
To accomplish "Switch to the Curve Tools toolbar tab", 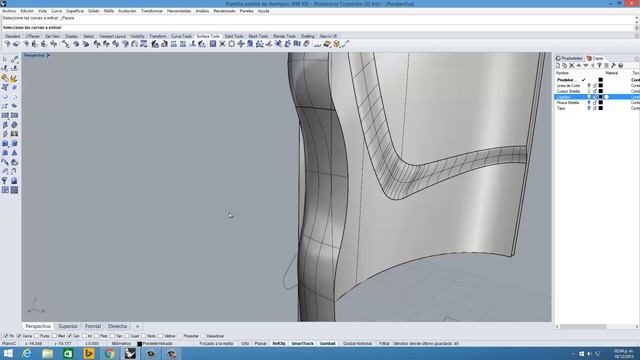I will (181, 36).
